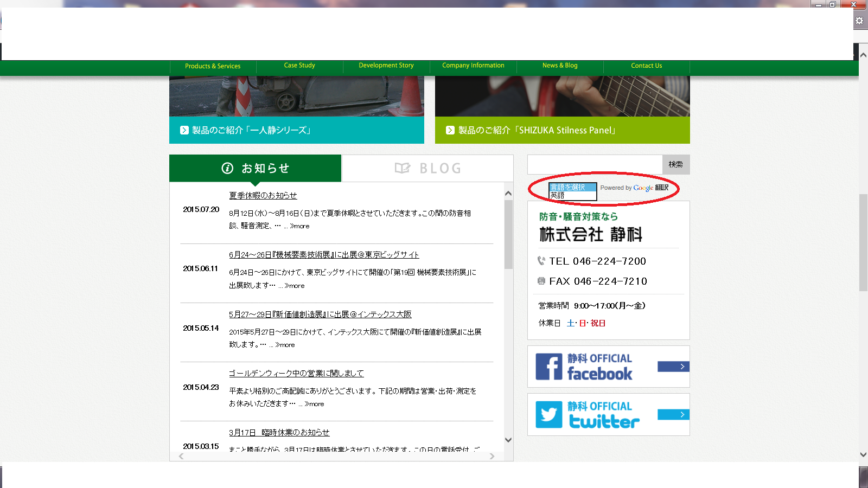Open Company Information in the nav bar
Image resolution: width=868 pixels, height=488 pixels.
[x=473, y=66]
